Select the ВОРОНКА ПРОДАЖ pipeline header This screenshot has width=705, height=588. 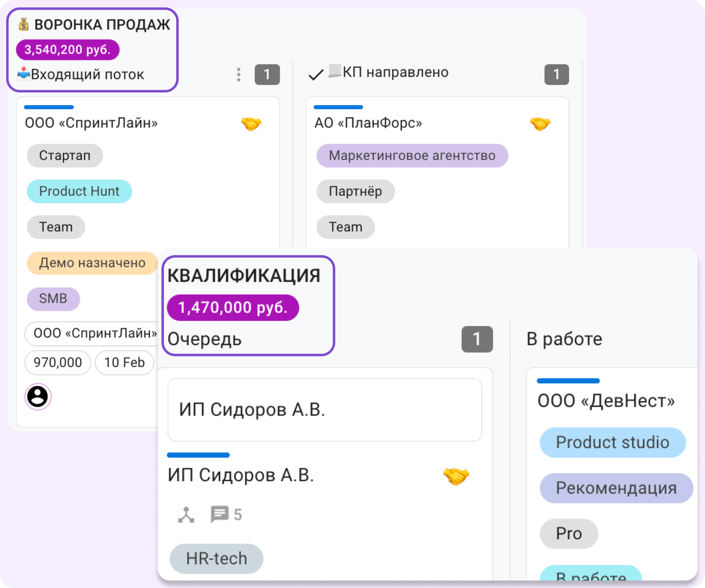(102, 25)
